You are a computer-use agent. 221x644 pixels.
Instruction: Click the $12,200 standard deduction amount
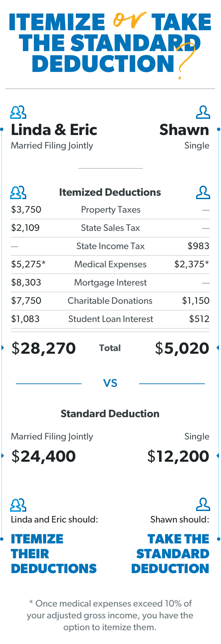(178, 456)
